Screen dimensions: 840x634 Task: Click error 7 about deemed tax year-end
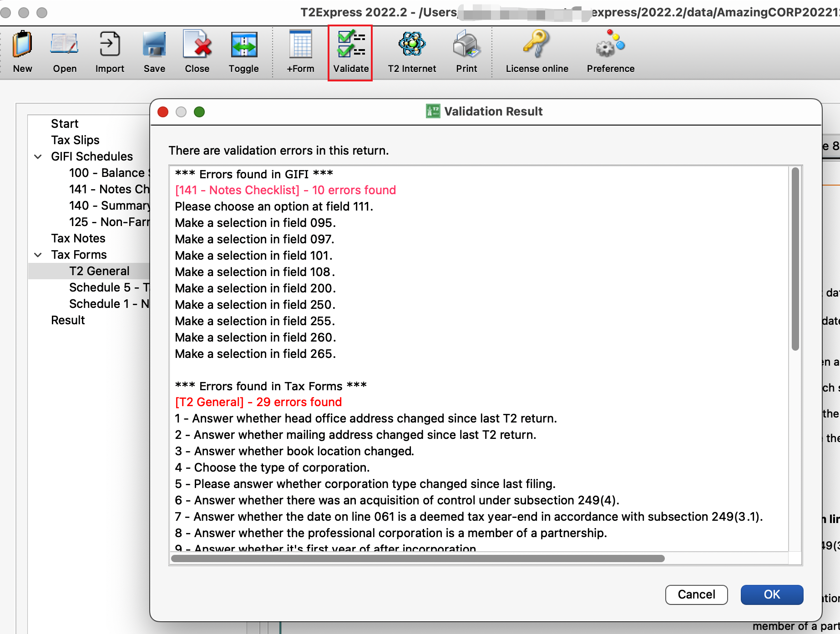pyautogui.click(x=469, y=517)
